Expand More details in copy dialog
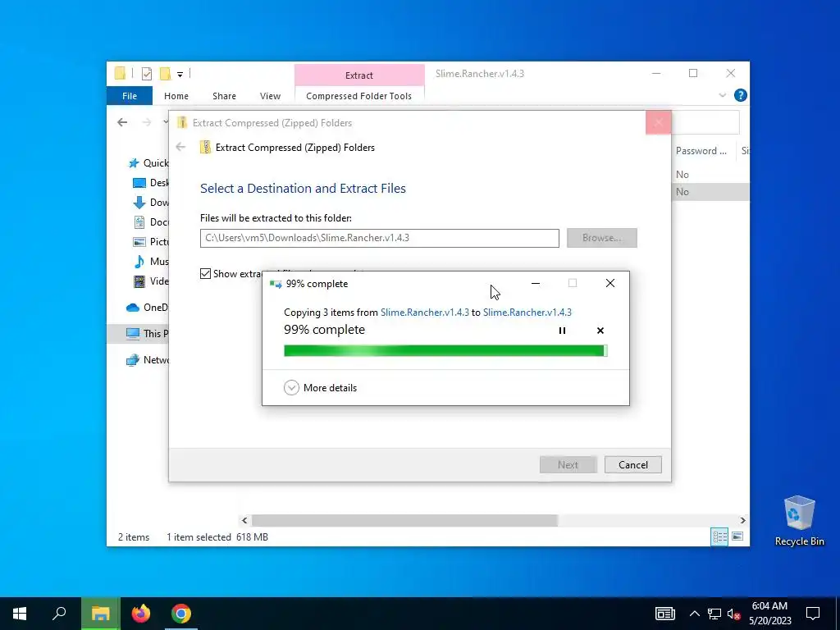 pos(321,388)
